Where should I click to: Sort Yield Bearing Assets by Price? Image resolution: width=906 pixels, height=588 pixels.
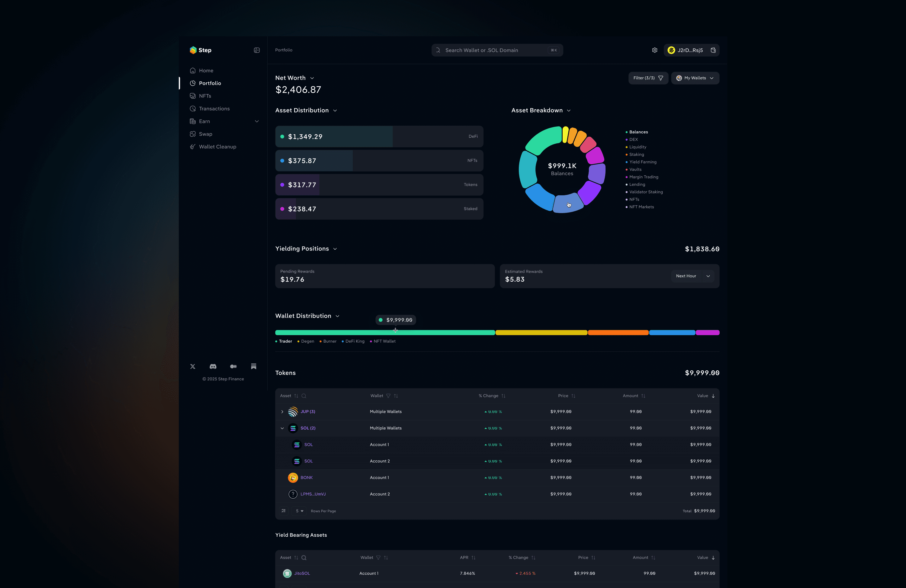tap(593, 558)
